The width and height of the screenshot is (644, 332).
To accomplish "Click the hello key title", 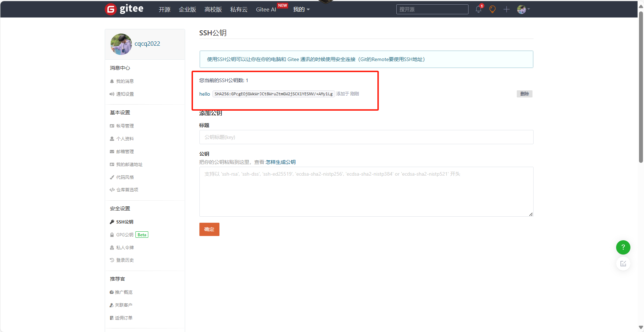I will [x=205, y=94].
